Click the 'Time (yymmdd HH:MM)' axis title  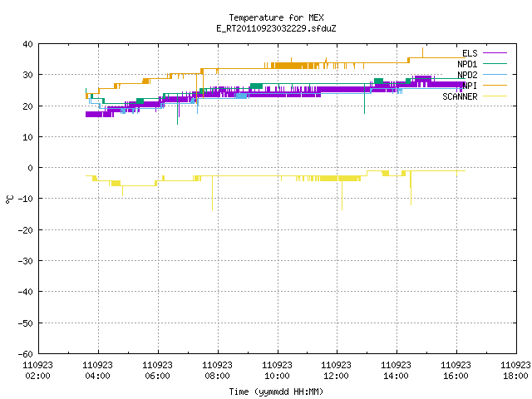(276, 392)
